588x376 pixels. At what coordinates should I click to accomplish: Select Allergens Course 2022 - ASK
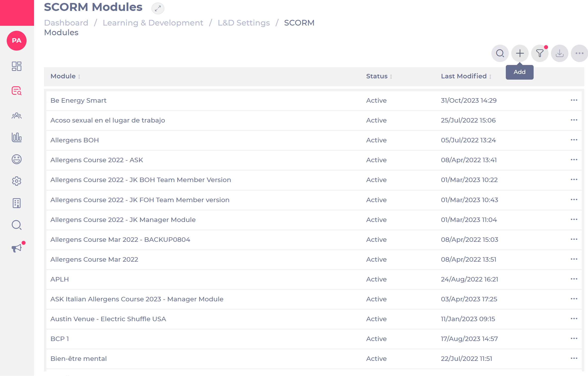point(97,160)
